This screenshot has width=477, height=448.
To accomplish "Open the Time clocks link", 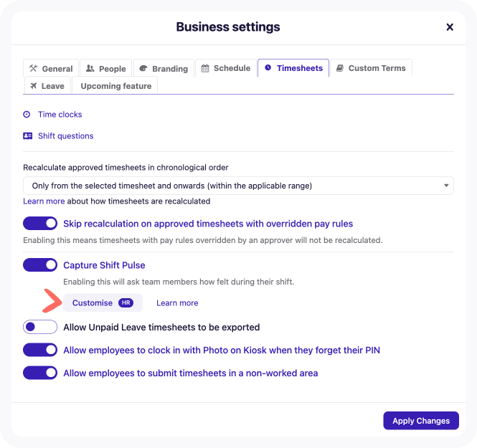I will (60, 114).
